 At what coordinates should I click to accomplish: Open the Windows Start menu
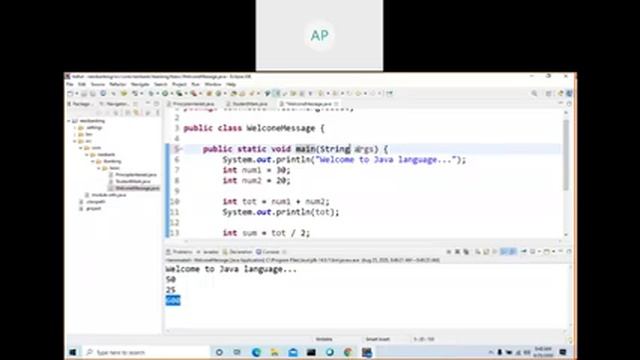pyautogui.click(x=73, y=352)
